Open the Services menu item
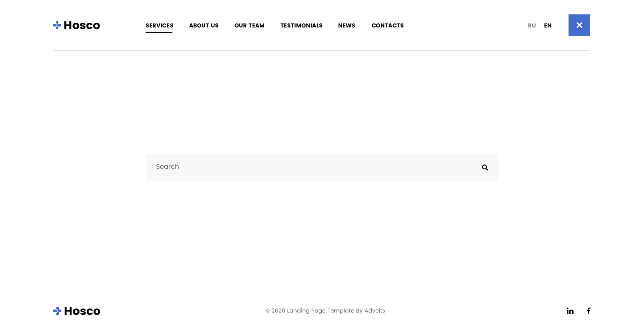The width and height of the screenshot is (644, 335). click(x=159, y=25)
